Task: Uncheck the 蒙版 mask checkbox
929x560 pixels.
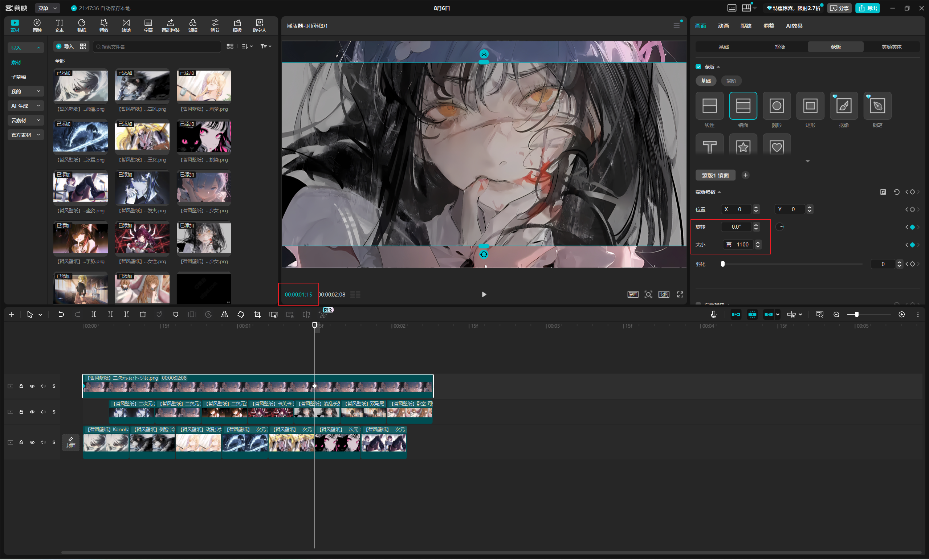Action: (x=698, y=67)
